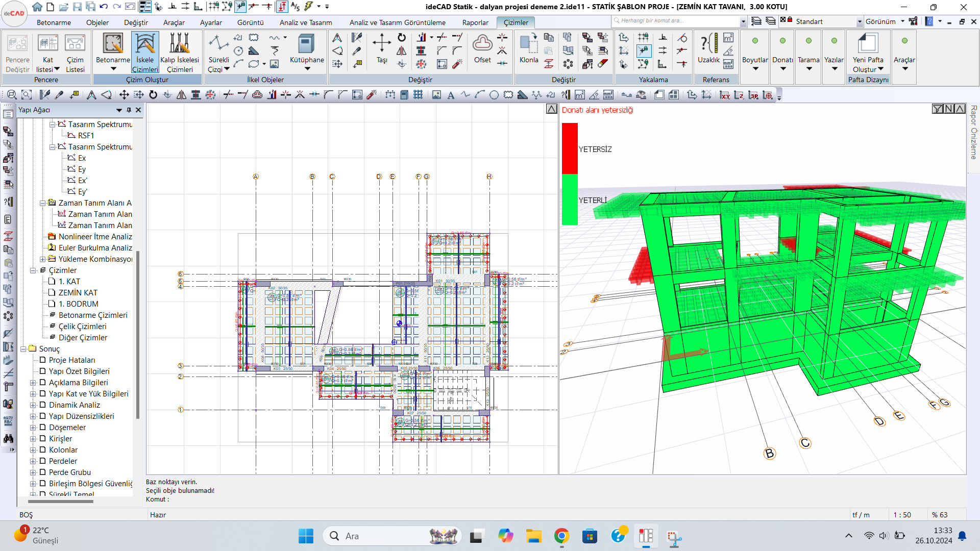Open the Kütüphane dropdown
The height and width of the screenshot is (551, 980).
click(x=307, y=69)
